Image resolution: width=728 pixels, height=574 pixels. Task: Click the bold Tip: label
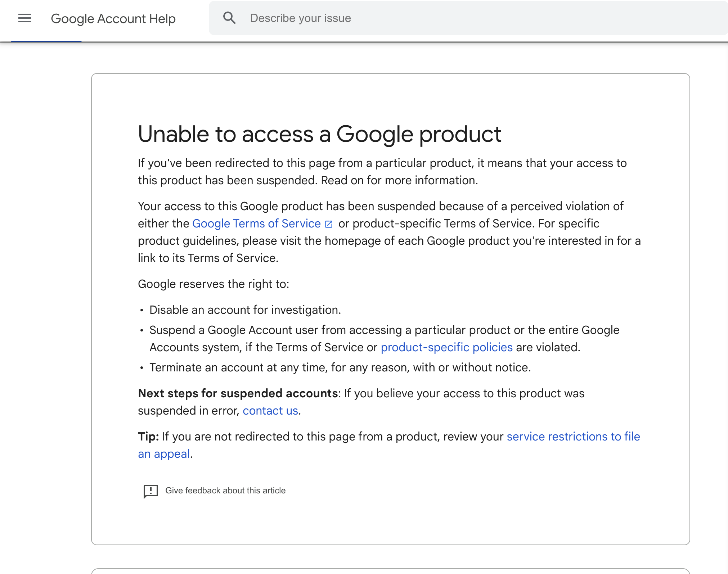click(x=148, y=437)
